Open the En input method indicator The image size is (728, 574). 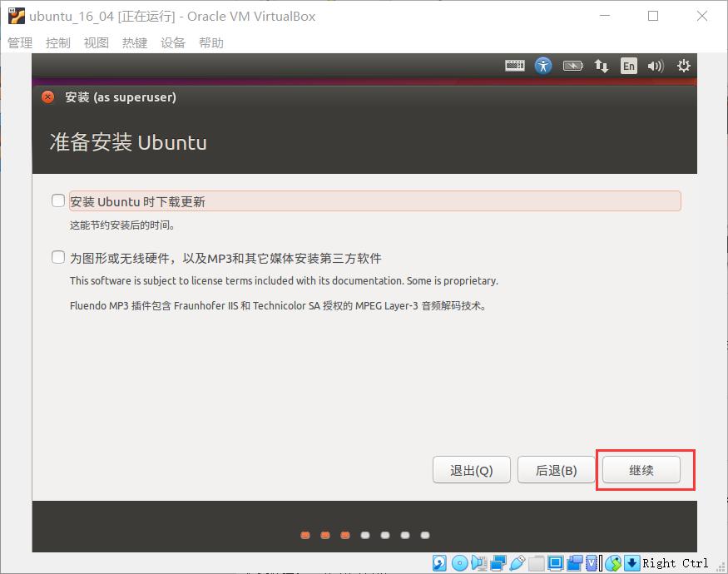tap(629, 66)
